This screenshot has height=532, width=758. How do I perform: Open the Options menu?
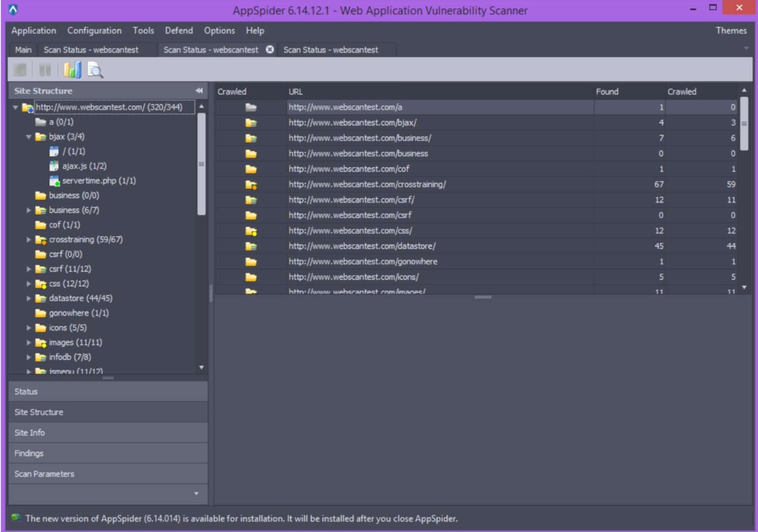tap(219, 31)
